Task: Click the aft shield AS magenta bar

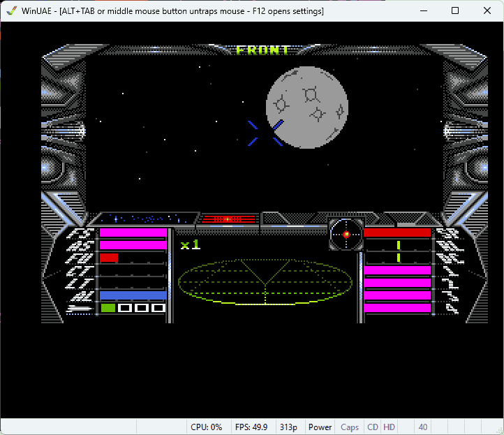Action: pos(133,245)
